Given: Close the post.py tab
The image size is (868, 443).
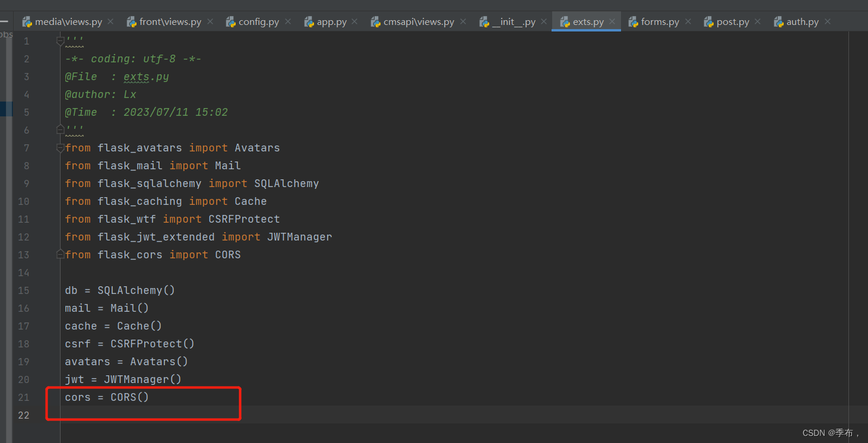Looking at the screenshot, I should coord(758,21).
